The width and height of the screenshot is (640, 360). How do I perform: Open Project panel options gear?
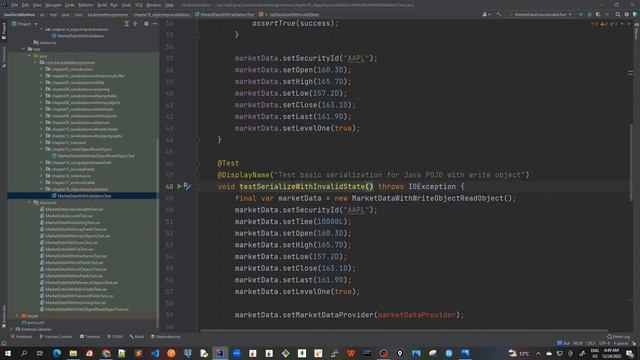point(146,24)
